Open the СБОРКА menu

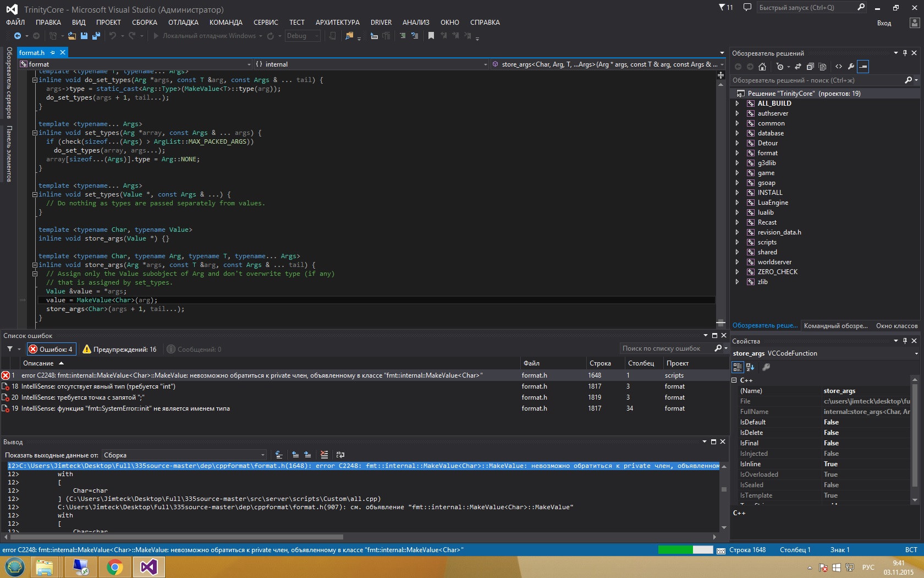tap(144, 23)
